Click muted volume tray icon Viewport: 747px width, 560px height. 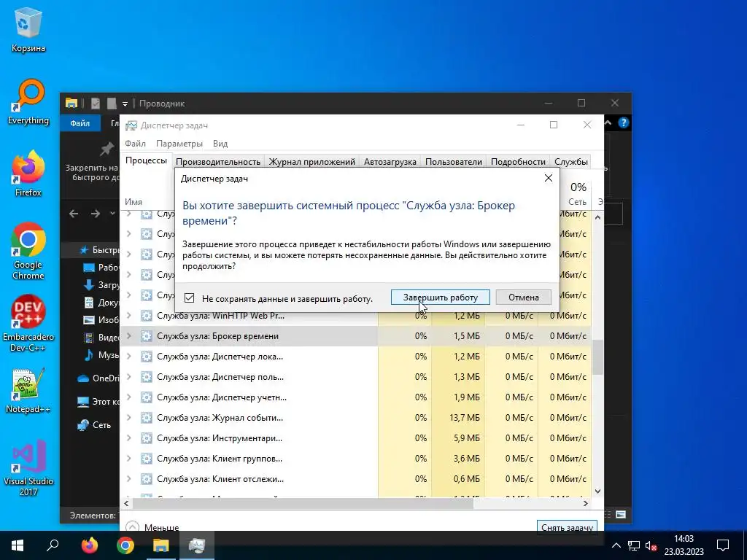pos(651,545)
